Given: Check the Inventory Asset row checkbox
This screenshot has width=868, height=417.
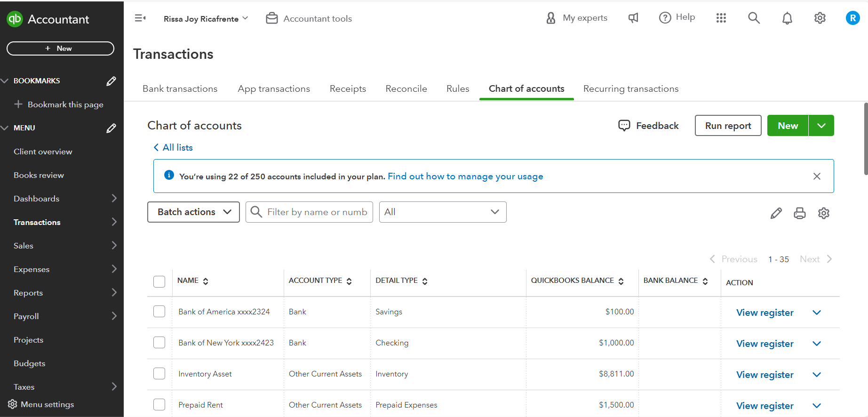Looking at the screenshot, I should (x=159, y=374).
